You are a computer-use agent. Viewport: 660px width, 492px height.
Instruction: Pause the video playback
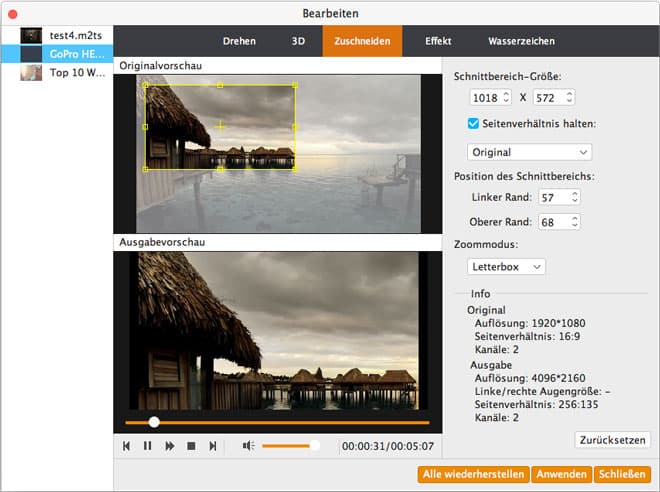[x=147, y=446]
